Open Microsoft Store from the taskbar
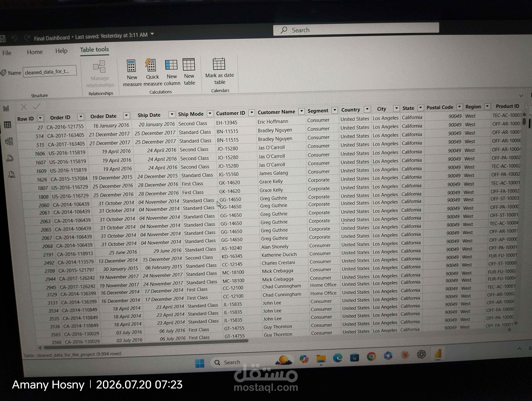This screenshot has height=401, width=532. [354, 357]
